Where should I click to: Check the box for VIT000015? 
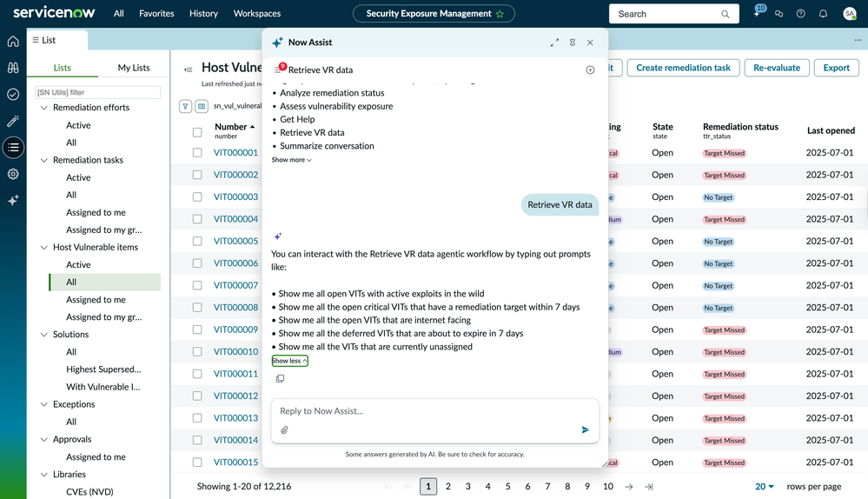tap(197, 462)
